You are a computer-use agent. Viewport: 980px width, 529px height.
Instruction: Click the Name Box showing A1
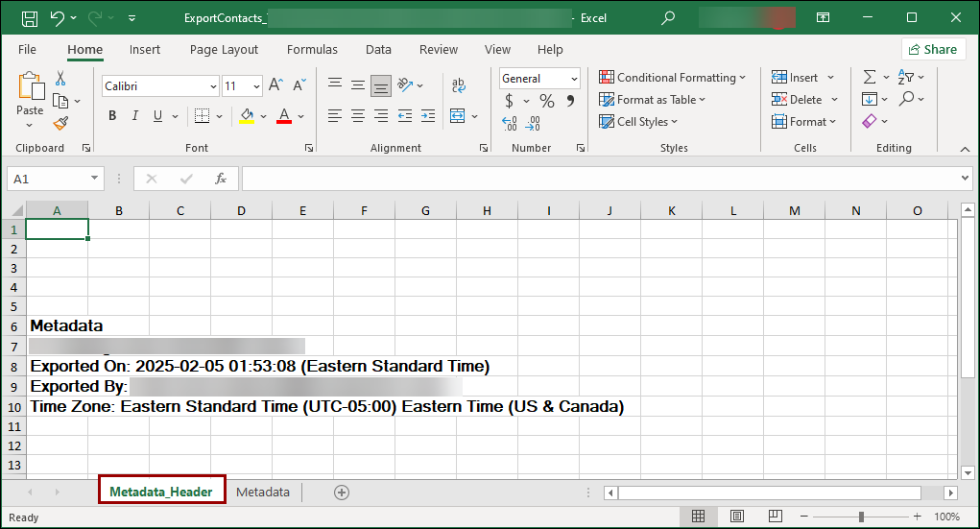click(48, 179)
